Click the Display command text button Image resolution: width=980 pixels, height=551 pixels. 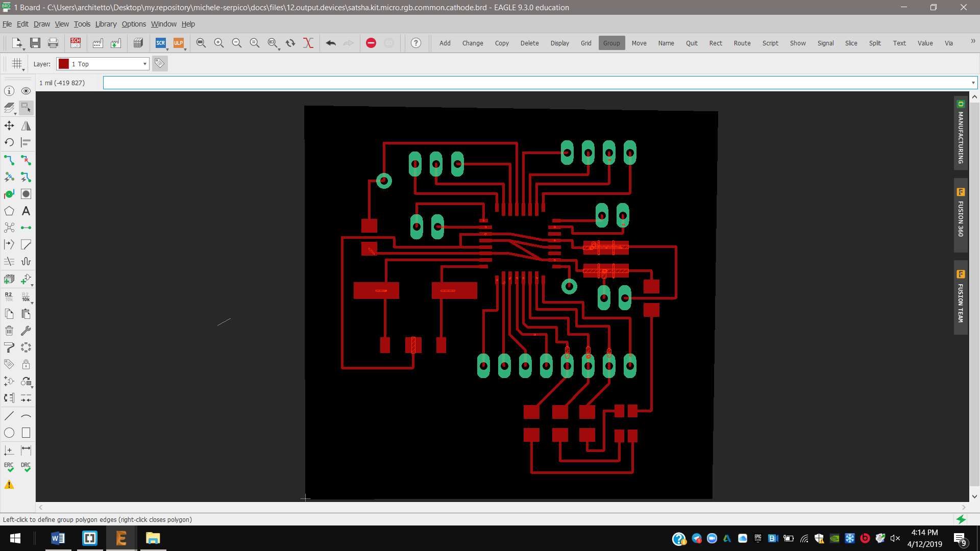559,43
